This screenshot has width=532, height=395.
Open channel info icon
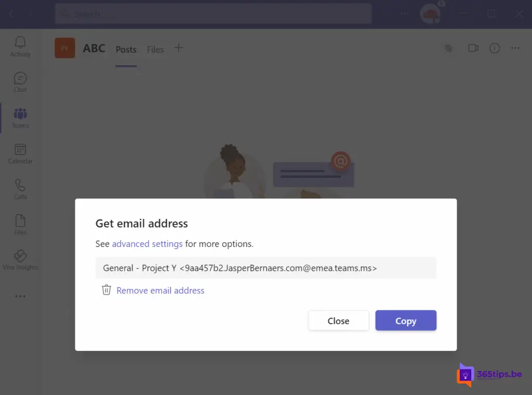[495, 48]
